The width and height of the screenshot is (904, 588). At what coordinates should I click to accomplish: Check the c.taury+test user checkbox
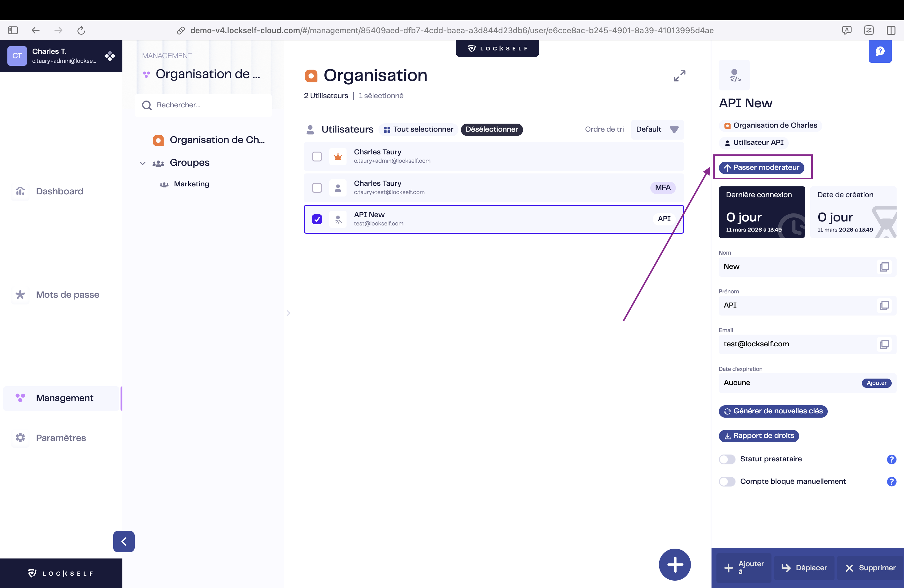click(x=317, y=188)
